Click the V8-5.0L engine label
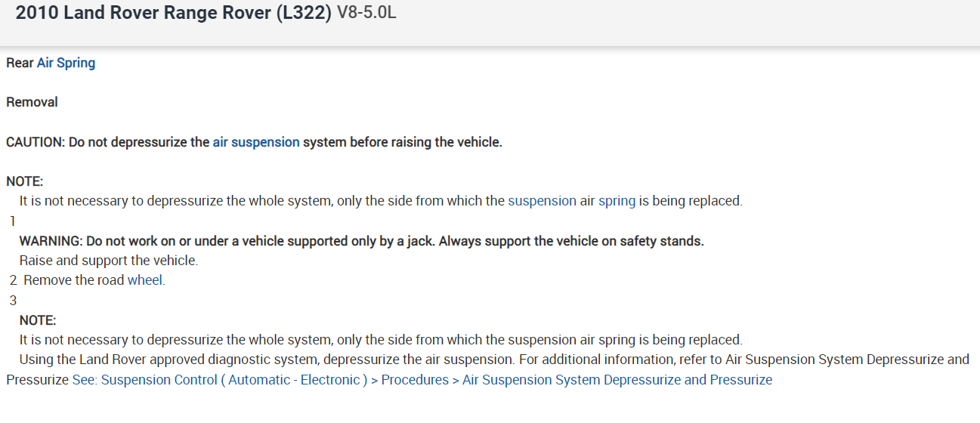Image resolution: width=980 pixels, height=423 pixels. point(366,14)
